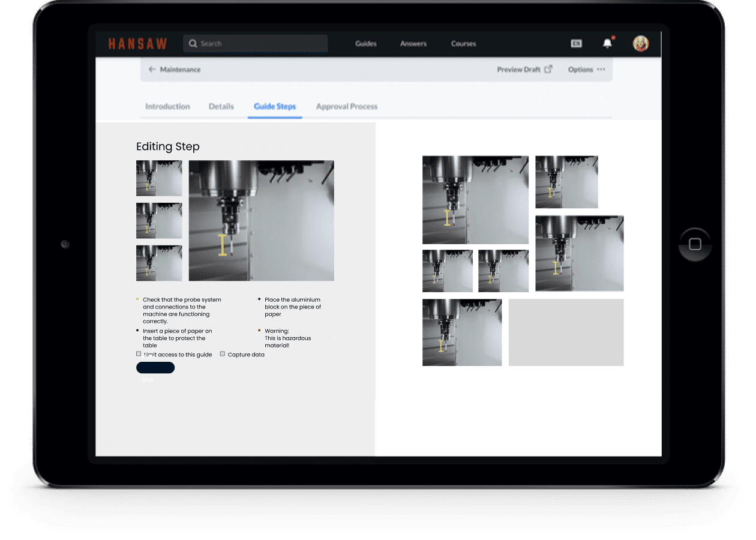Image resolution: width=756 pixels, height=540 pixels.
Task: Open the Approval Process tab
Action: click(347, 106)
